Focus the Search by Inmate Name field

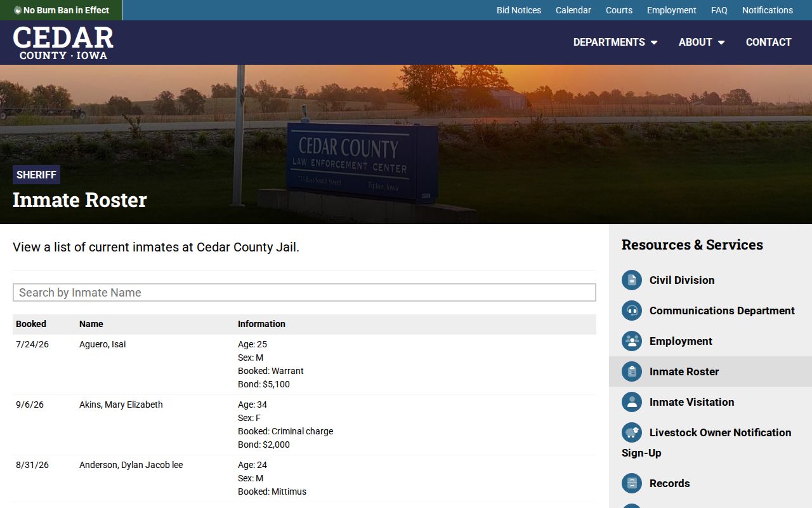point(304,293)
